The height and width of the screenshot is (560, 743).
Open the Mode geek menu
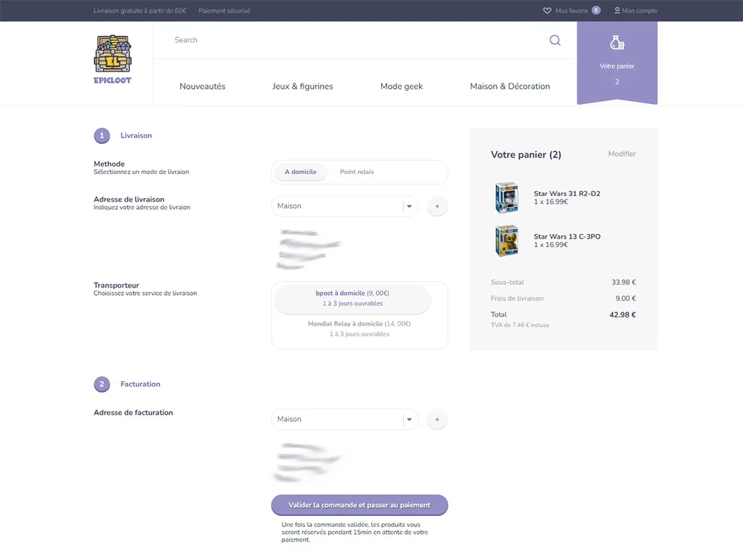(401, 86)
